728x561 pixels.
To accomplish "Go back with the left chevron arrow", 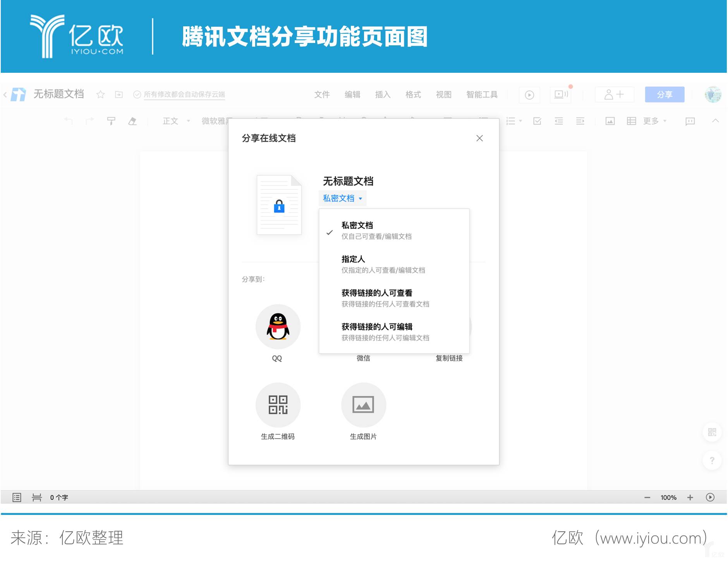I will tap(5, 94).
